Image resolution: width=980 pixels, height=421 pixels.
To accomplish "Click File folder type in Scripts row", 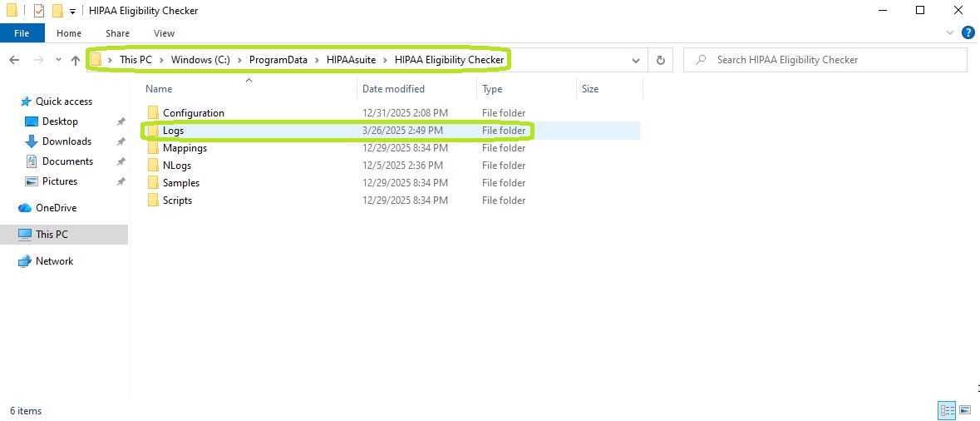I will [503, 201].
